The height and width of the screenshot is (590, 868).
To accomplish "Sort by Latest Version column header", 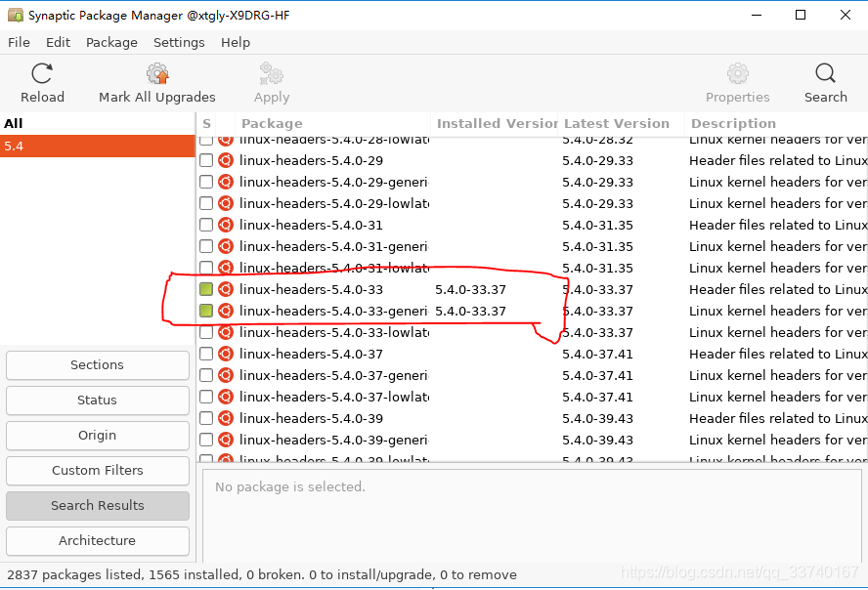I will click(621, 124).
